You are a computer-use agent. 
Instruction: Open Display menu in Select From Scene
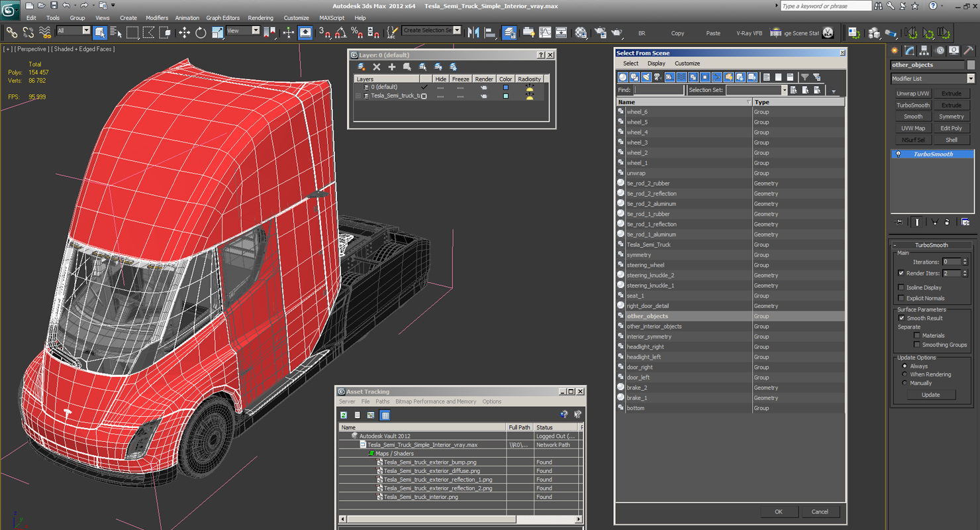[656, 64]
